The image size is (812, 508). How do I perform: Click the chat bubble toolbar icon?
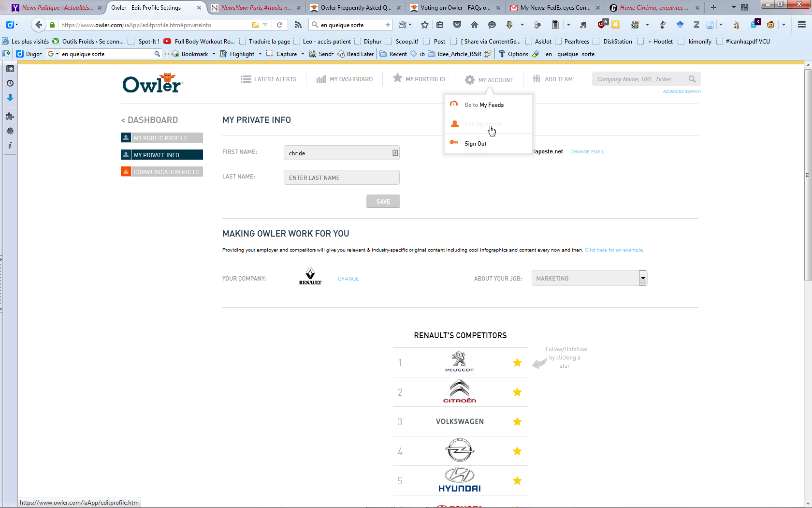492,25
